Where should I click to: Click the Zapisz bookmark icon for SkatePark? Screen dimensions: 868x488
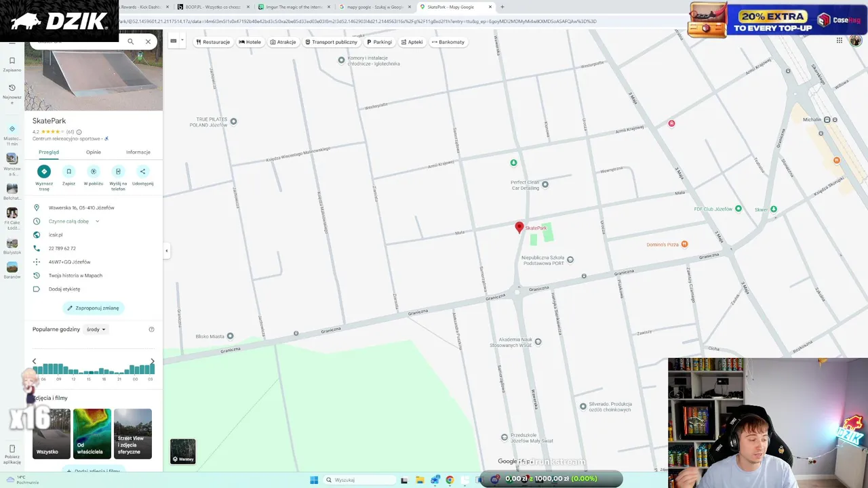pos(68,171)
